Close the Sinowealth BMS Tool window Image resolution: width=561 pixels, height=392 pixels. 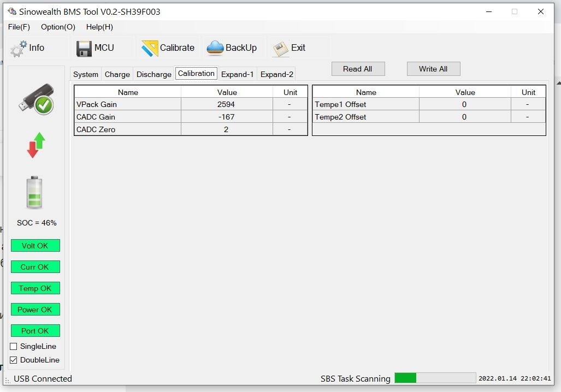(541, 12)
